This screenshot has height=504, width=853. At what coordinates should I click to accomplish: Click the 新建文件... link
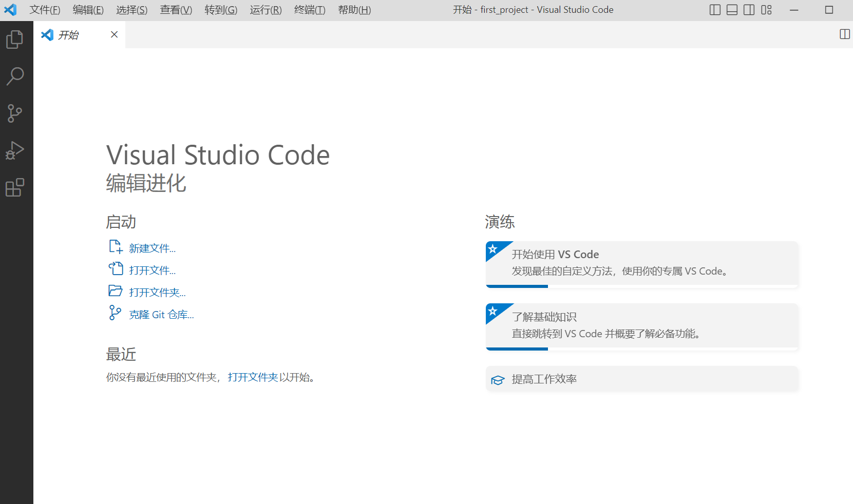tap(152, 248)
